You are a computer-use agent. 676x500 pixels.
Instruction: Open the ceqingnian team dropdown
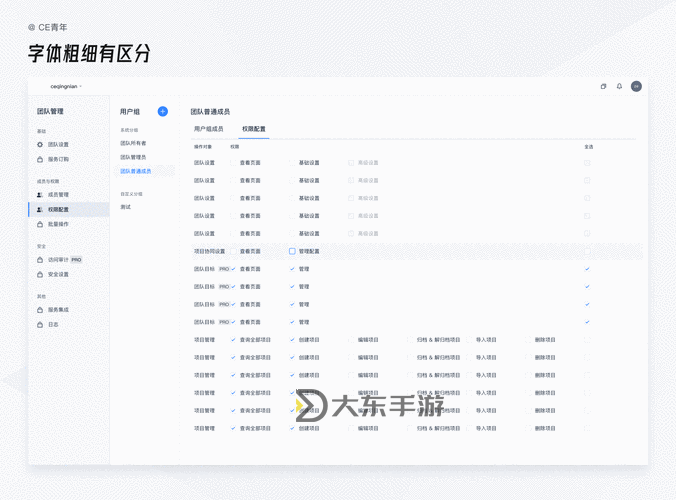(66, 86)
